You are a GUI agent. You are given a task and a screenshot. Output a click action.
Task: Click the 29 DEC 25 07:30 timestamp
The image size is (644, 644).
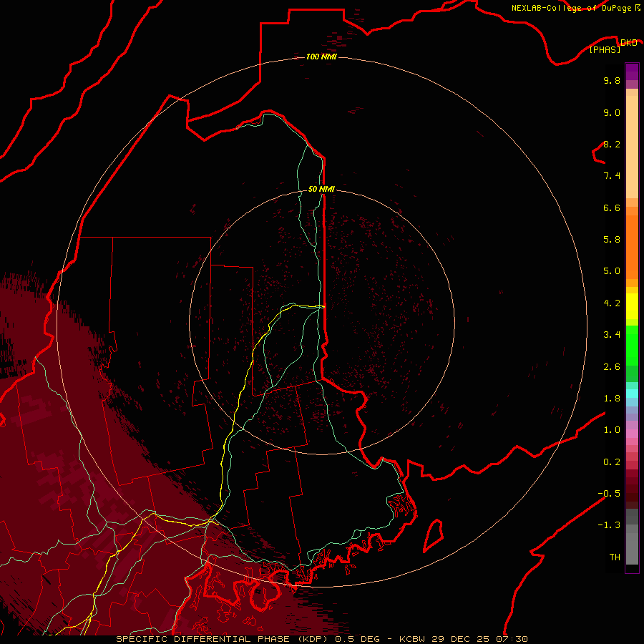(x=479, y=639)
